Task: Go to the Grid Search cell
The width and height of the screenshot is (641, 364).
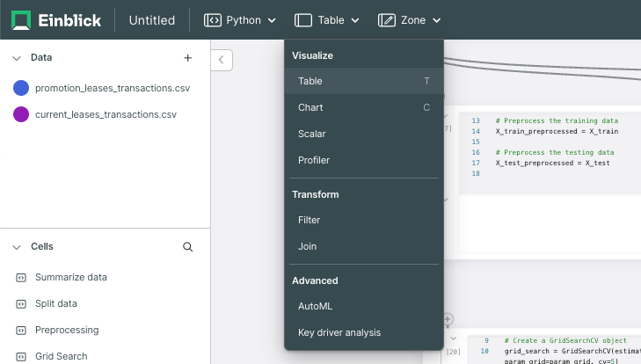Action: [62, 356]
